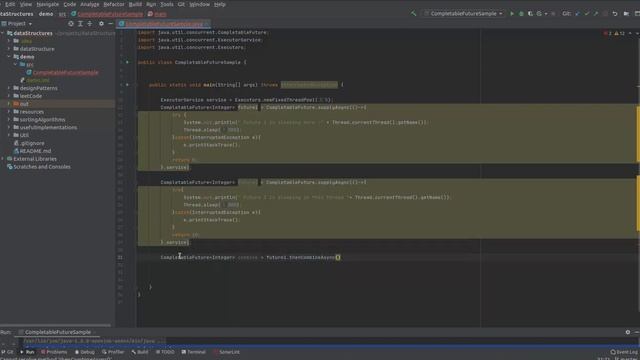Click demo in the navigation breadcrumb
This screenshot has width=640, height=360.
coord(46,14)
